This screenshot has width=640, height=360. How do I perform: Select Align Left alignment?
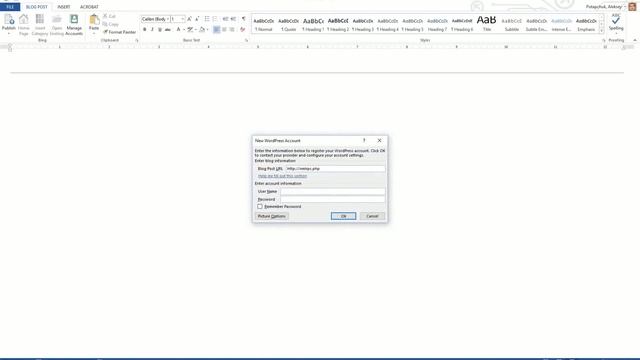point(216,29)
